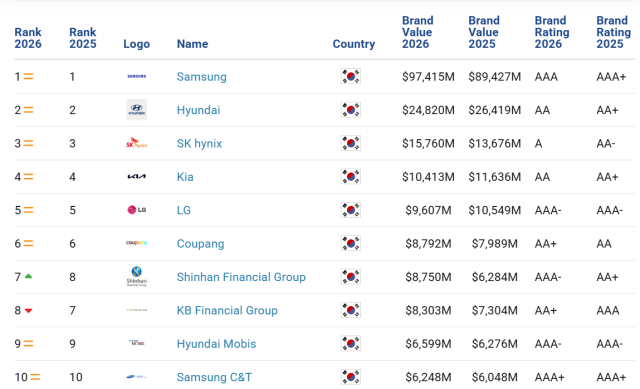640x389 pixels.
Task: Open the Samsung brand link
Action: pyautogui.click(x=202, y=77)
